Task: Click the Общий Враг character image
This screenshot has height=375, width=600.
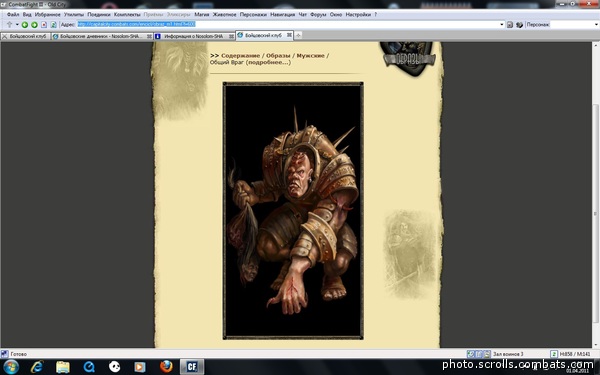Action: point(293,210)
